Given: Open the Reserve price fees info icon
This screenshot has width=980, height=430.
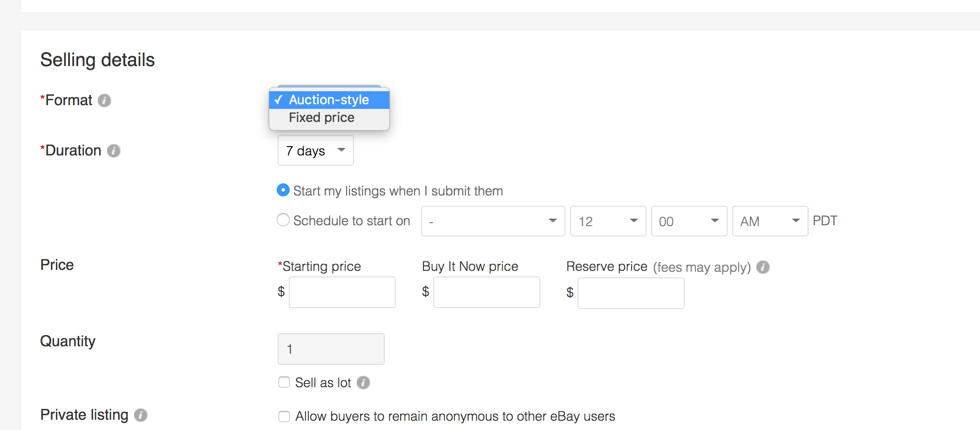Looking at the screenshot, I should (x=762, y=267).
